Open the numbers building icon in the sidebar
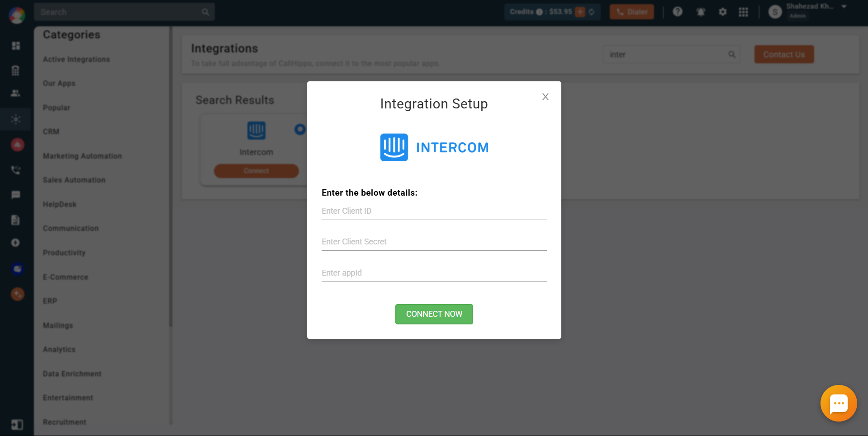This screenshot has height=436, width=868. [16, 70]
